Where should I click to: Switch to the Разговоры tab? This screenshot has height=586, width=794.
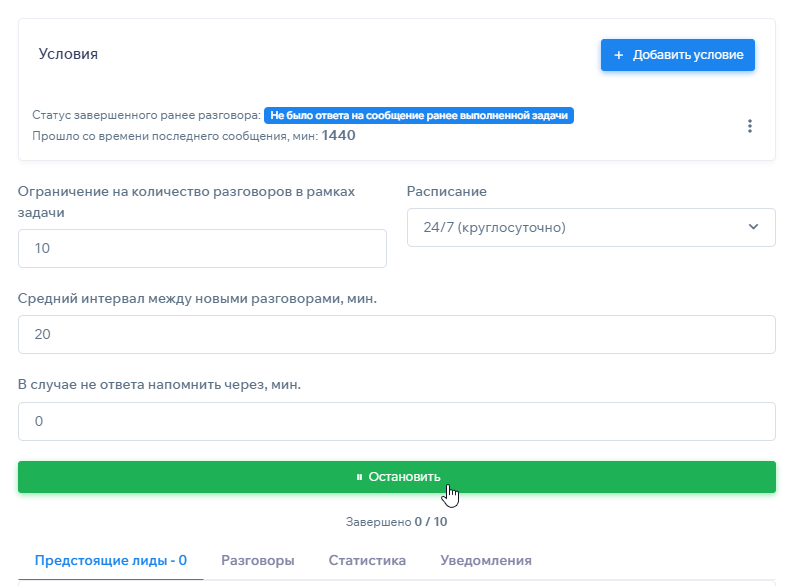coord(257,560)
